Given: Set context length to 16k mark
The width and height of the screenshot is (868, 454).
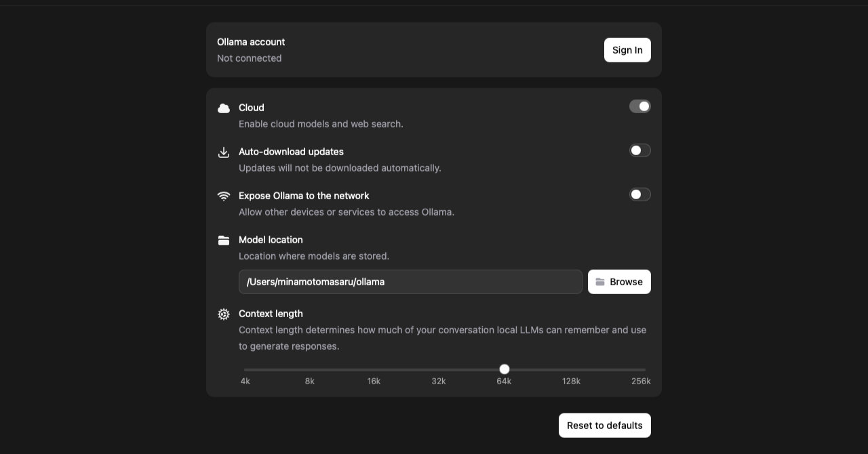Looking at the screenshot, I should (x=374, y=370).
